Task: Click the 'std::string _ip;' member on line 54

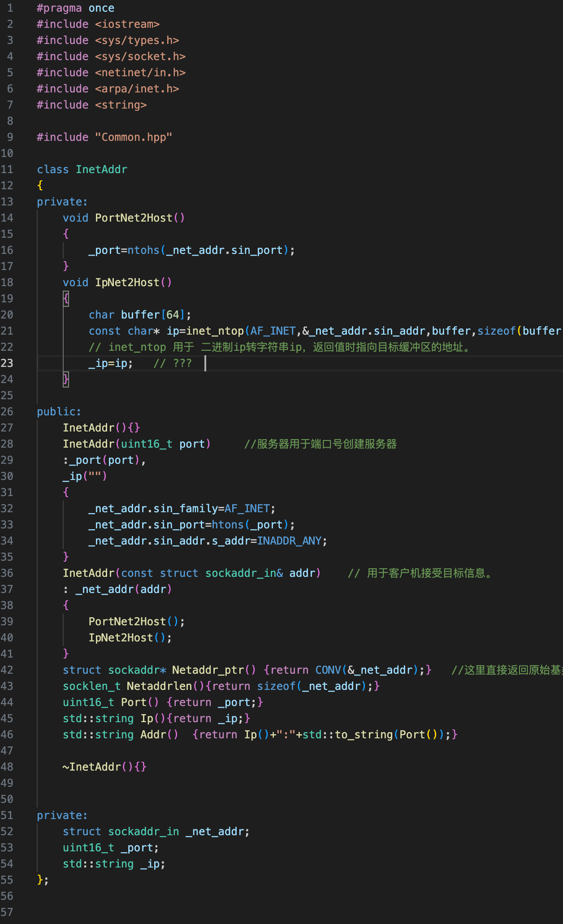Action: 114,864
